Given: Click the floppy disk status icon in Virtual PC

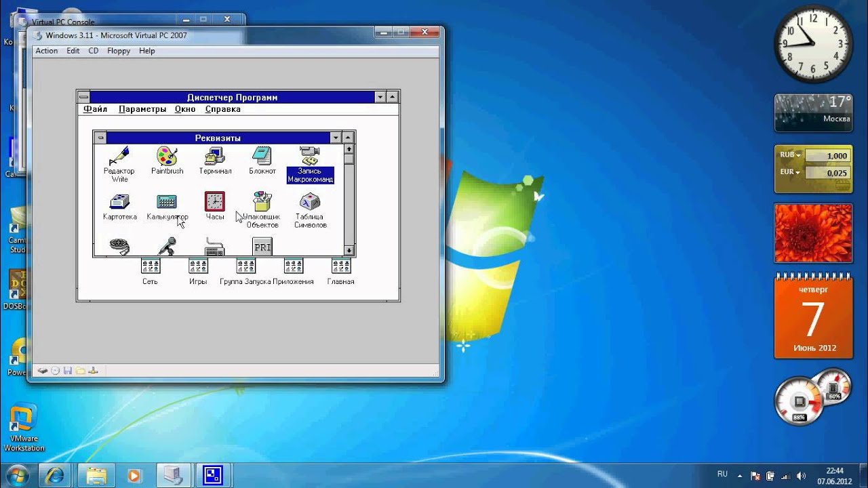Looking at the screenshot, I should coord(68,371).
